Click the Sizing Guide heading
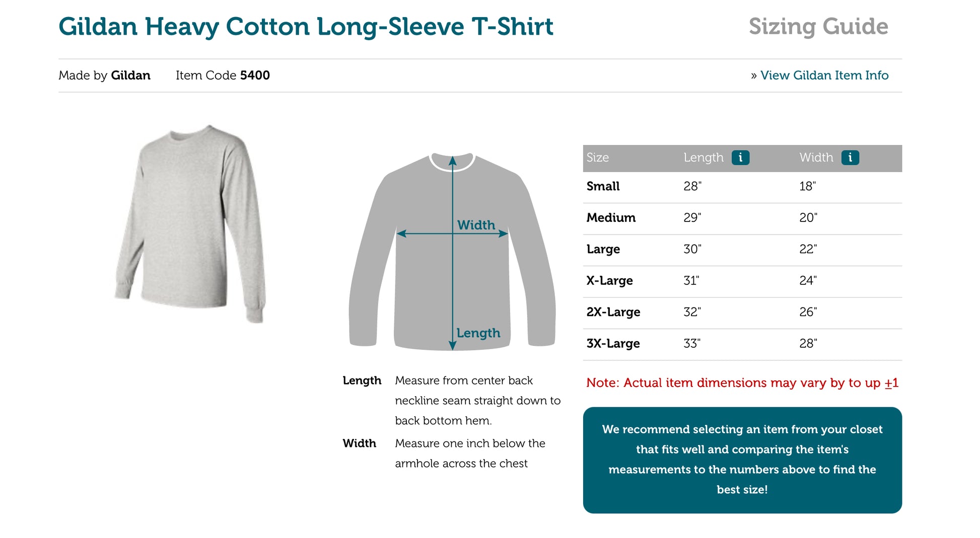 click(818, 27)
